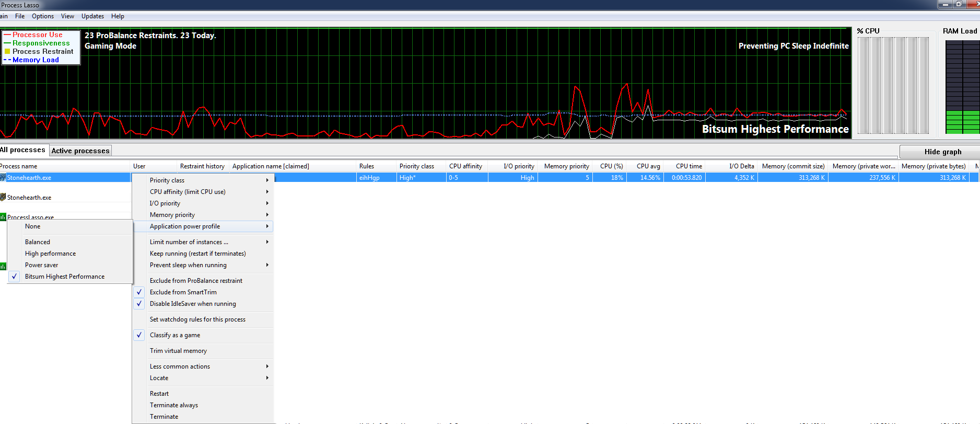Click Terminate always in context menu
The height and width of the screenshot is (424, 980).
(173, 405)
